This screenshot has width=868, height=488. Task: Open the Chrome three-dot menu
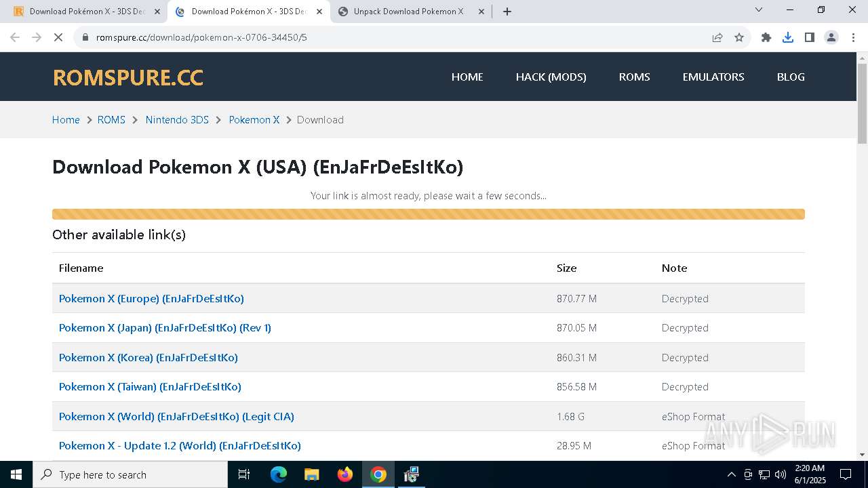click(852, 37)
